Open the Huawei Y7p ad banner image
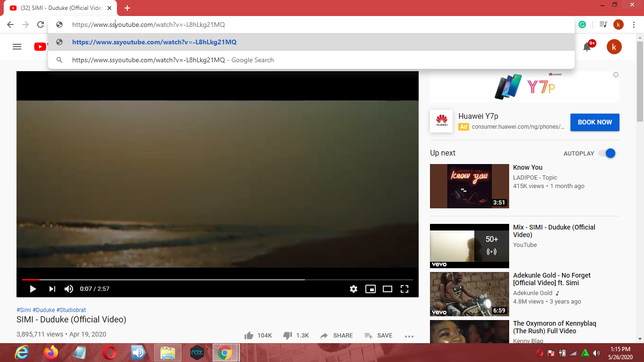This screenshot has width=644, height=362. (x=525, y=86)
